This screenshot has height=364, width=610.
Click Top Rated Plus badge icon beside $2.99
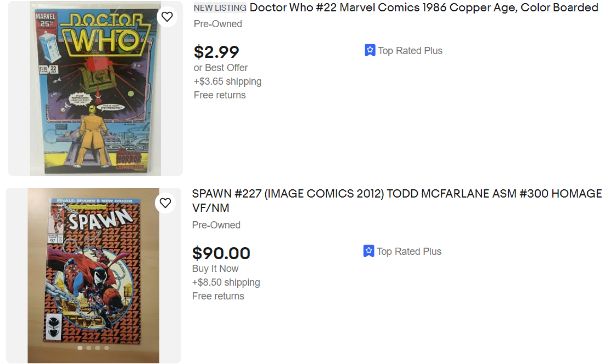[370, 50]
